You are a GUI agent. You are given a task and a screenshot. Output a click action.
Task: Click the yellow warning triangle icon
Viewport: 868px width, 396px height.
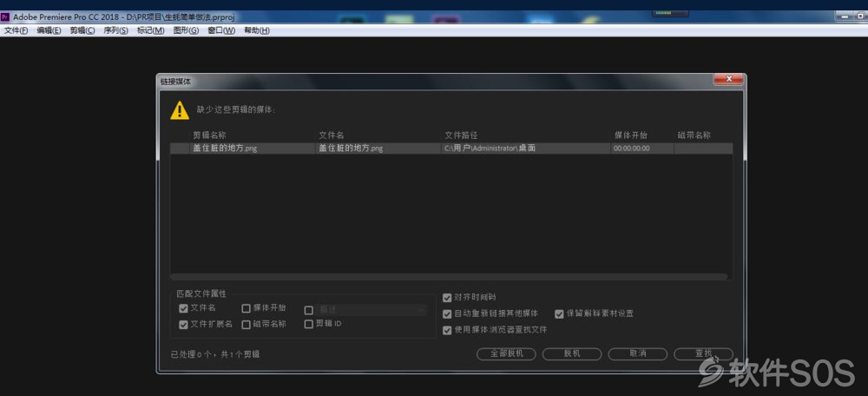coord(180,110)
